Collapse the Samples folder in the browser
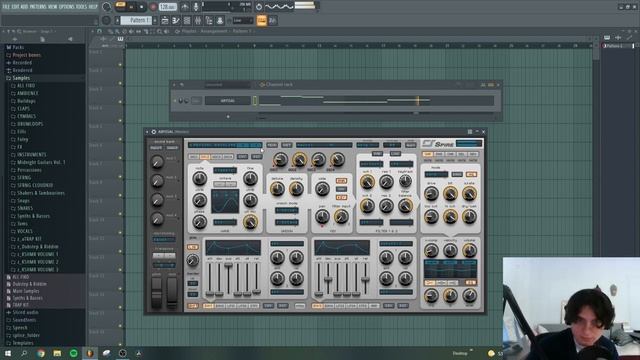640x360 pixels. pyautogui.click(x=20, y=78)
